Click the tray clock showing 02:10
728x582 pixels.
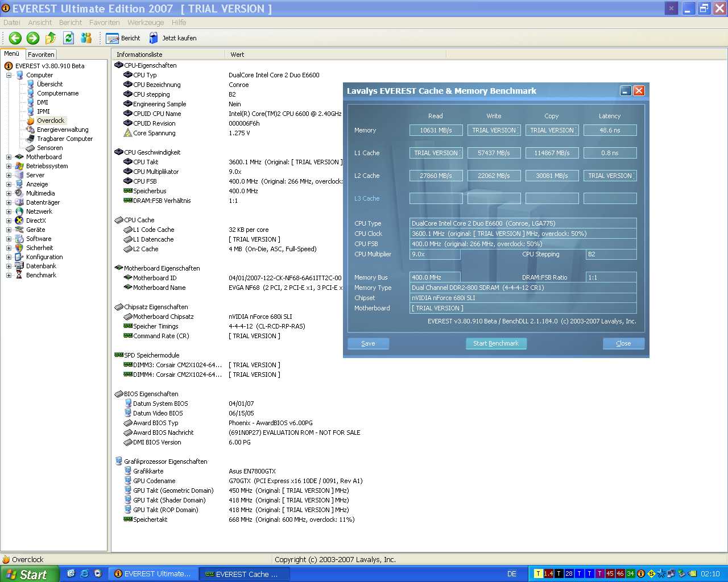coord(710,574)
